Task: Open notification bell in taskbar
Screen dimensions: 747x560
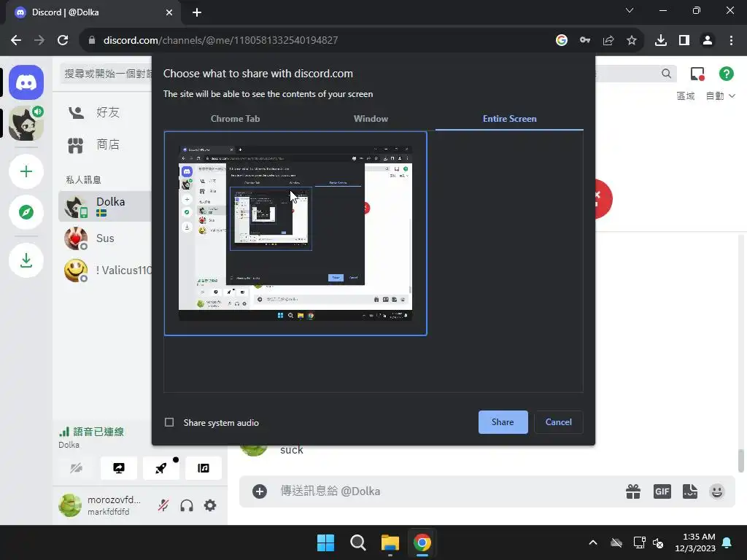Action: pos(727,542)
